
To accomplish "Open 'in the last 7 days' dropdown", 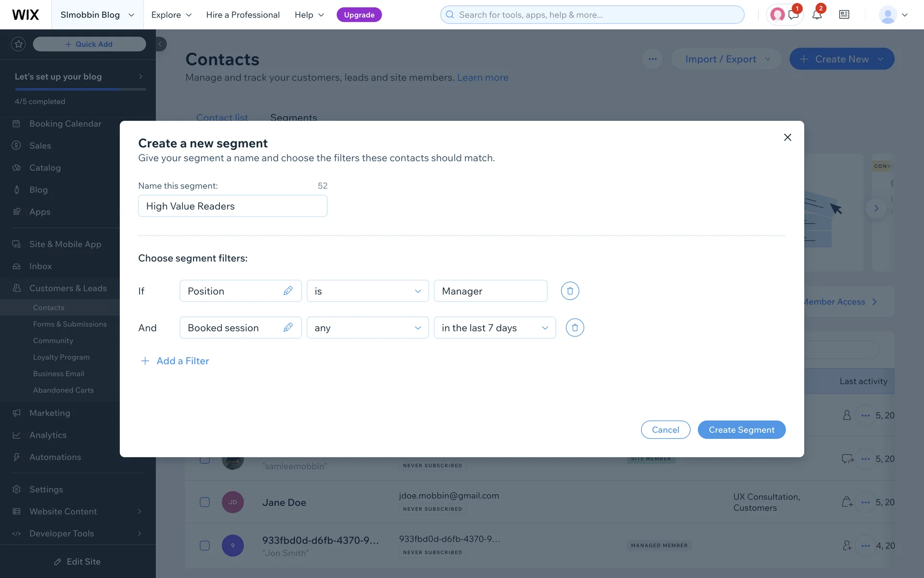I will tap(495, 328).
